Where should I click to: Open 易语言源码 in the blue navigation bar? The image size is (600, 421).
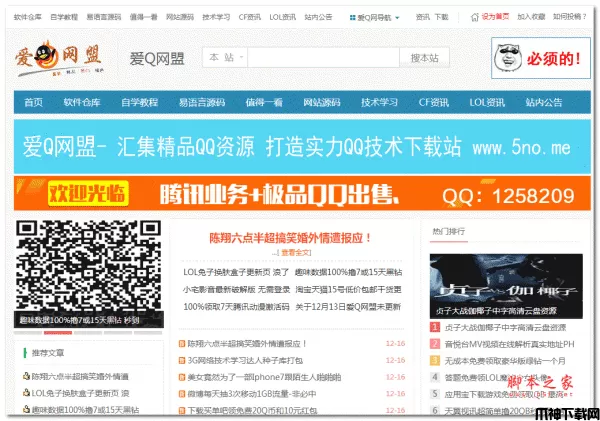[x=202, y=102]
